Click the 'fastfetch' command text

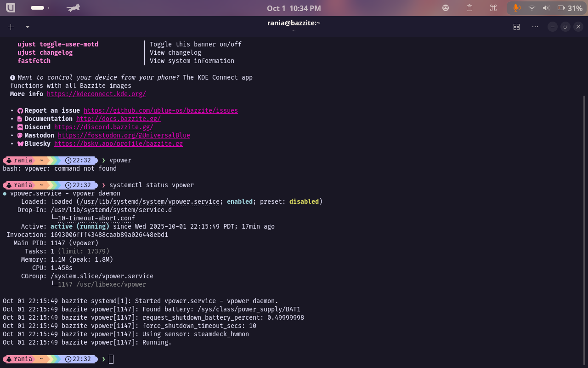pos(34,61)
